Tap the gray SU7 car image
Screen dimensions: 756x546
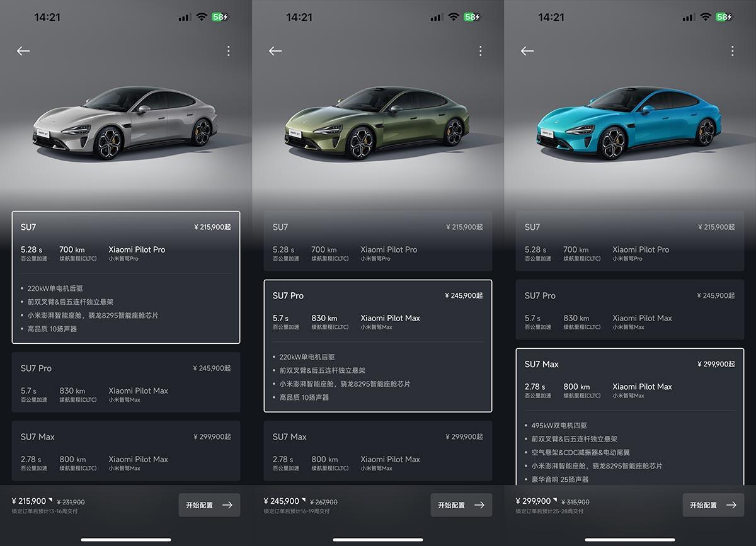(x=126, y=124)
